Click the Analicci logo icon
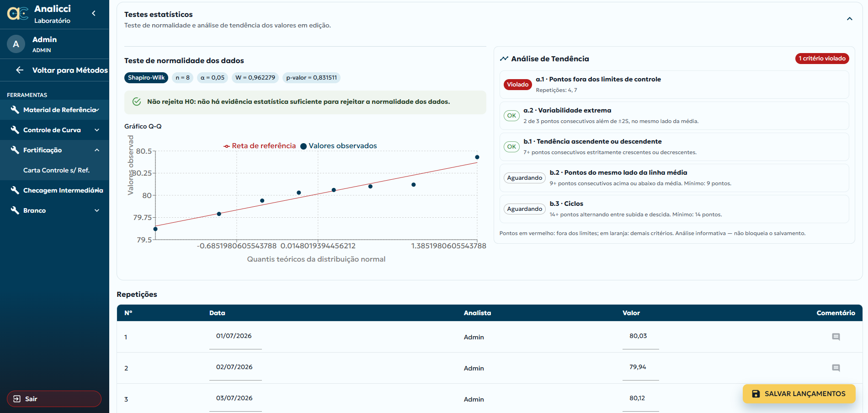 tap(18, 14)
